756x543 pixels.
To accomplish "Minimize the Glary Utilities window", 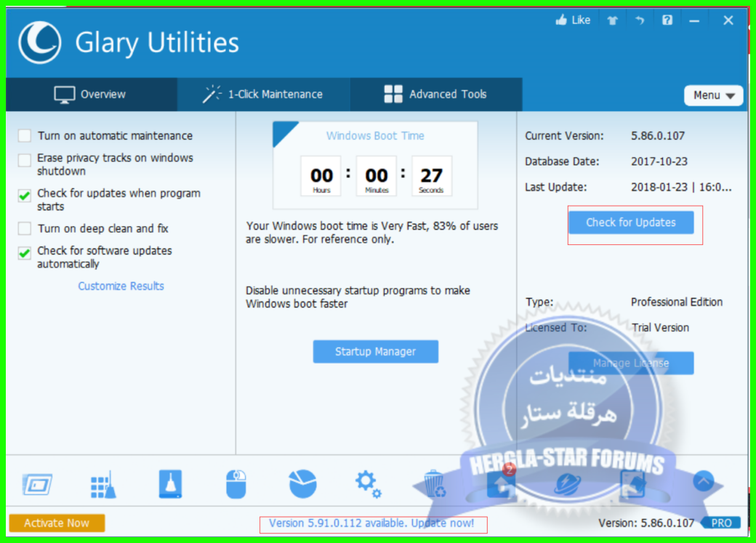I will pos(694,21).
